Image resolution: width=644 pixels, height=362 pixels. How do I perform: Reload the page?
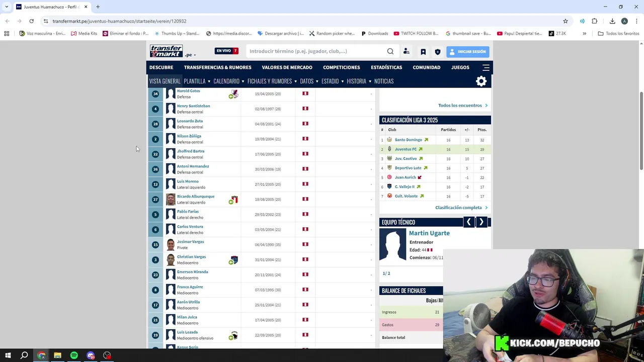pos(31,21)
